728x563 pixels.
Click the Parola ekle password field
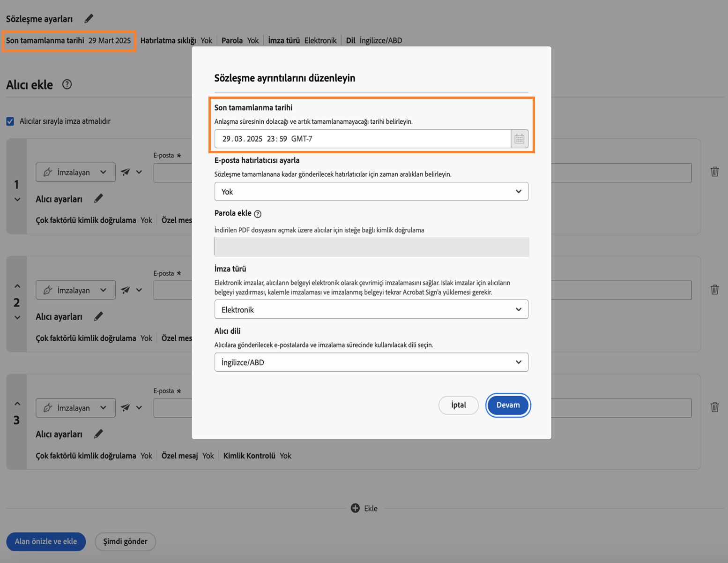(371, 247)
